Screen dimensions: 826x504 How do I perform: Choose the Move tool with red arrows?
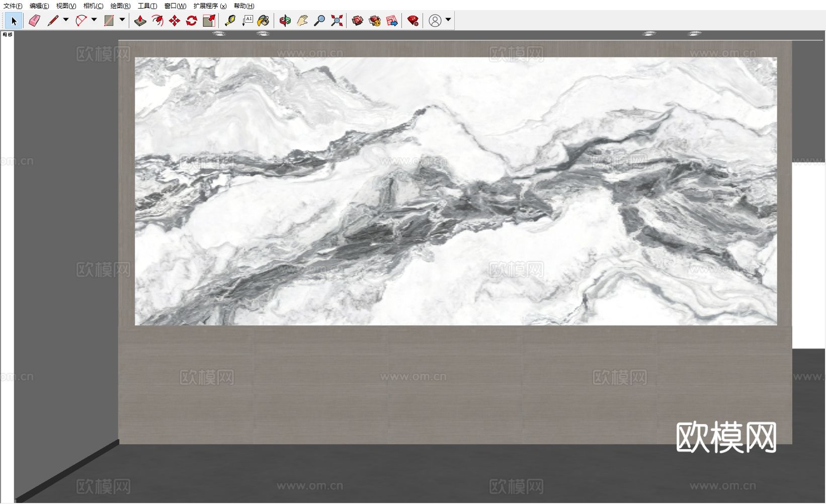point(175,21)
